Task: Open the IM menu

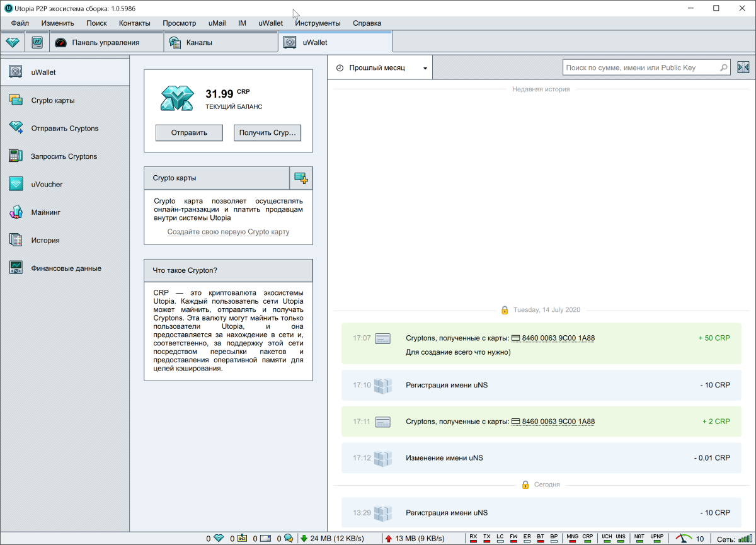Action: click(x=242, y=23)
